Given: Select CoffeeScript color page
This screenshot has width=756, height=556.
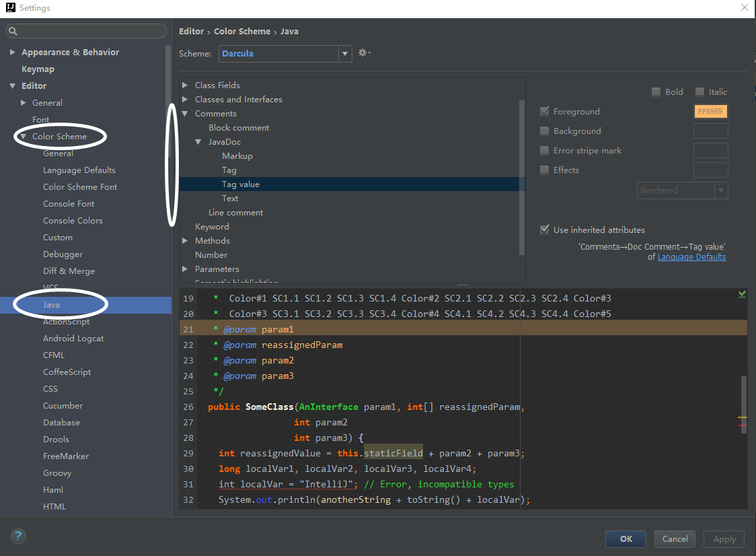Looking at the screenshot, I should coord(67,372).
